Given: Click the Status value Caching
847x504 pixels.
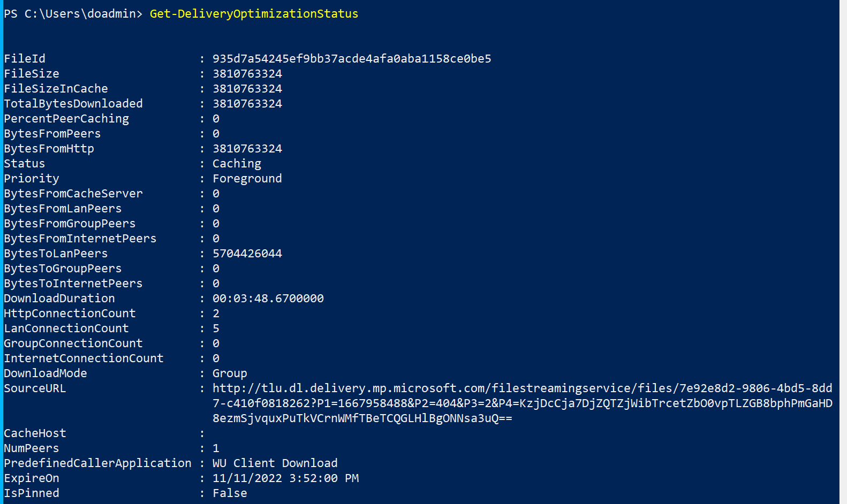Looking at the screenshot, I should [237, 164].
